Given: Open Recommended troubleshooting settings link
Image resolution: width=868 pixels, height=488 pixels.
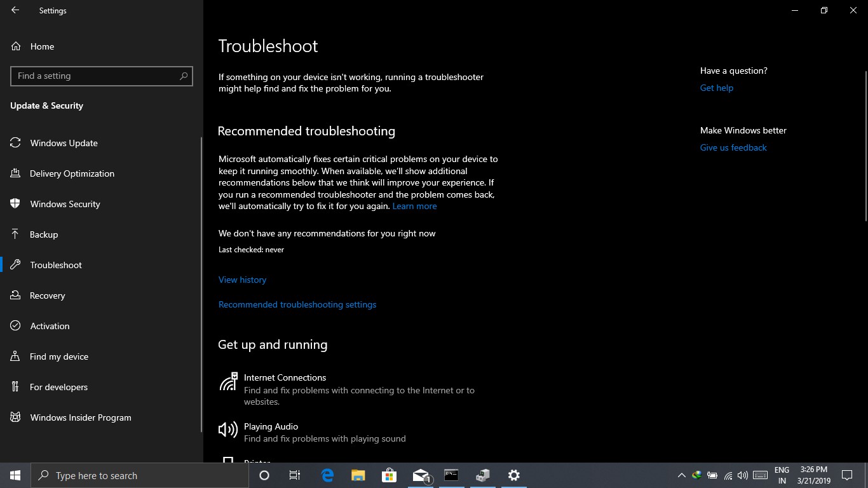Looking at the screenshot, I should click(297, 304).
